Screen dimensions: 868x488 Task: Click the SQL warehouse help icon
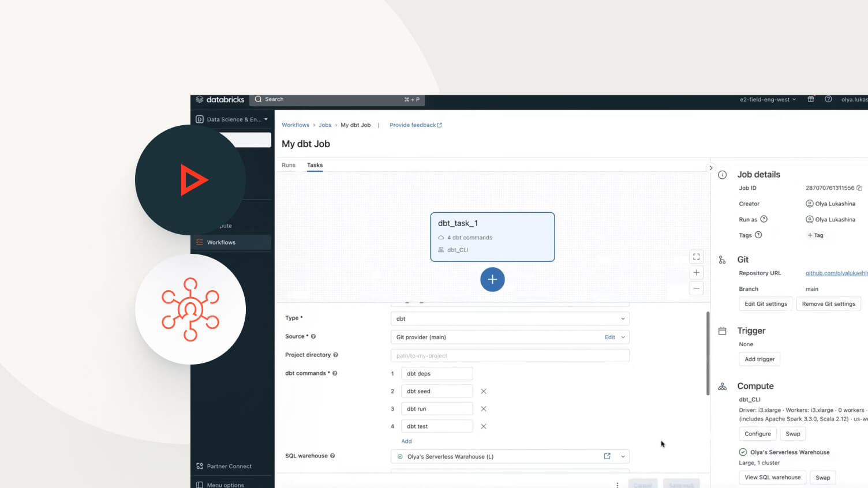(332, 456)
